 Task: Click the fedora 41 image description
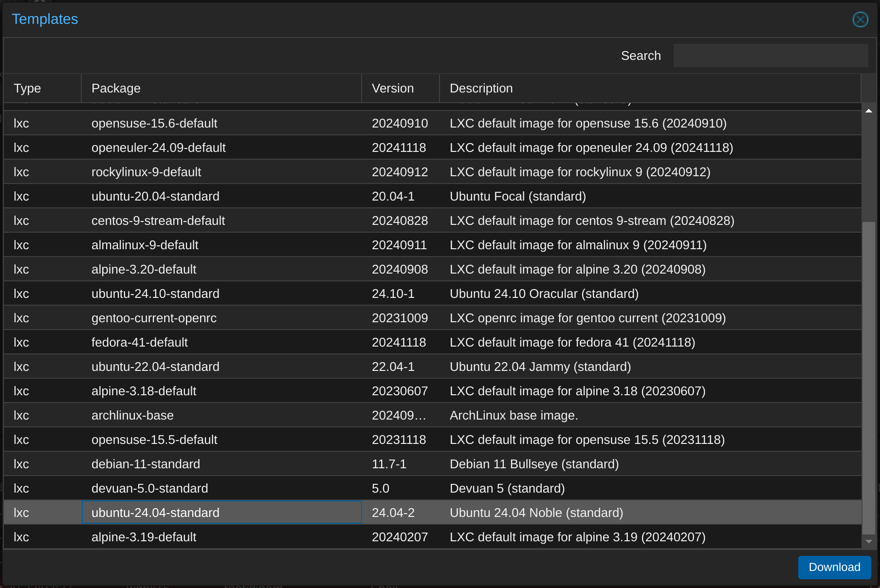pyautogui.click(x=572, y=342)
